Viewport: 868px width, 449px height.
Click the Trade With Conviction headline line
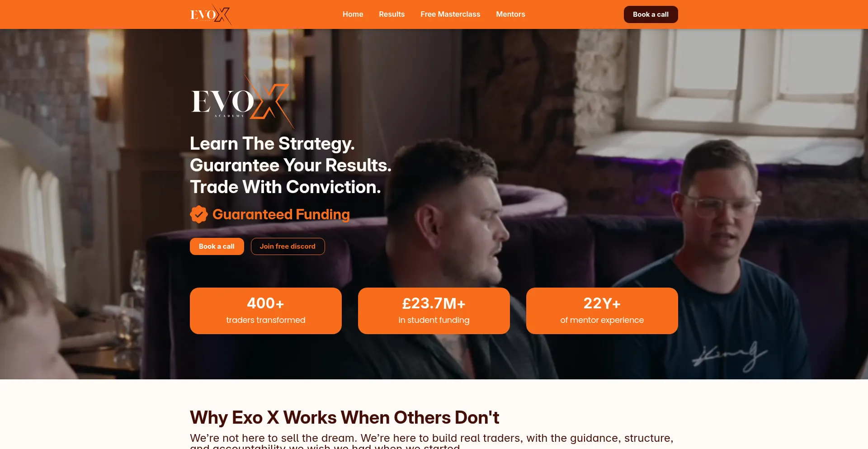[285, 187]
